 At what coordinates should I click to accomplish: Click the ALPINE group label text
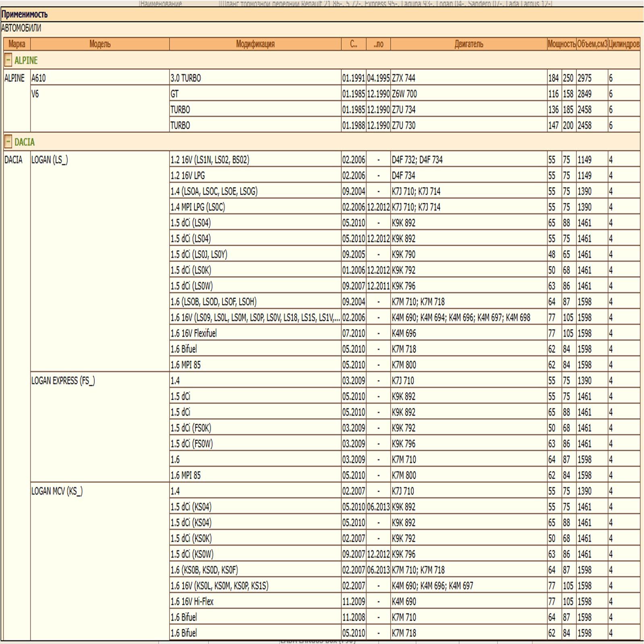[26, 60]
